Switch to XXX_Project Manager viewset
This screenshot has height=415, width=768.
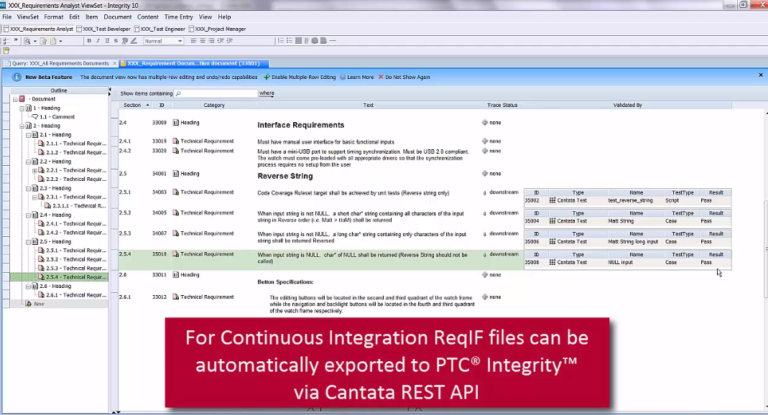pyautogui.click(x=217, y=29)
